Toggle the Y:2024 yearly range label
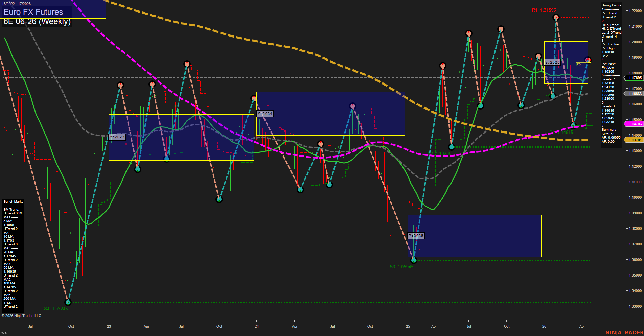644x336 pixels. coord(264,114)
